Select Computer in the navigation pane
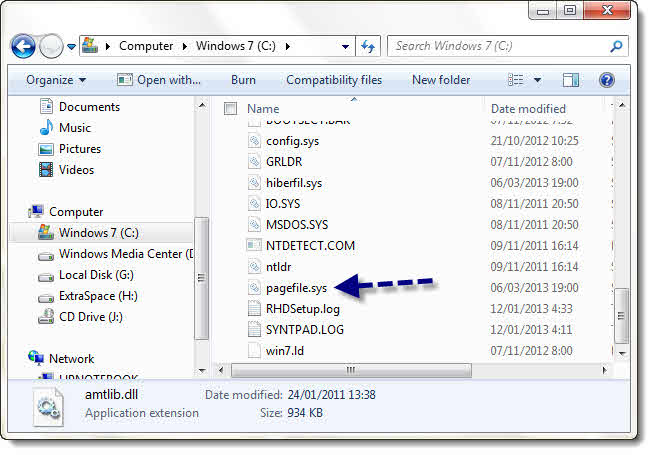 [x=76, y=212]
